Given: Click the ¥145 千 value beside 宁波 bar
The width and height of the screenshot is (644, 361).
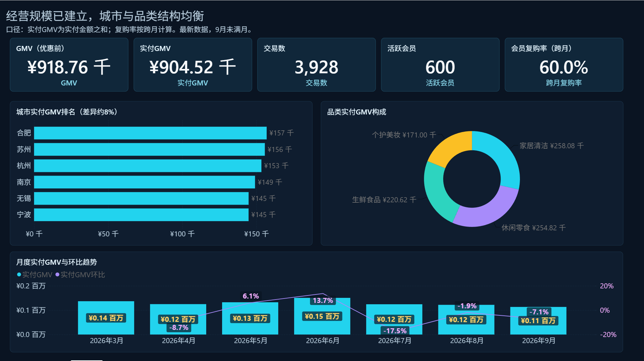Looking at the screenshot, I should point(264,215).
